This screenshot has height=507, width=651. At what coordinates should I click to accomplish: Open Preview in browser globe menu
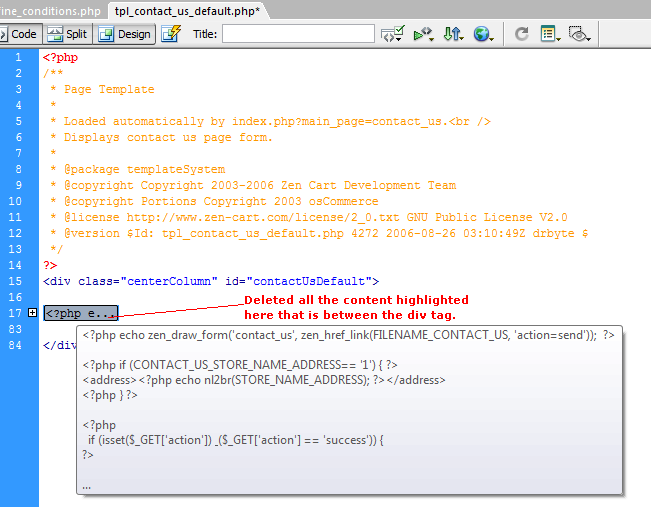pyautogui.click(x=484, y=34)
